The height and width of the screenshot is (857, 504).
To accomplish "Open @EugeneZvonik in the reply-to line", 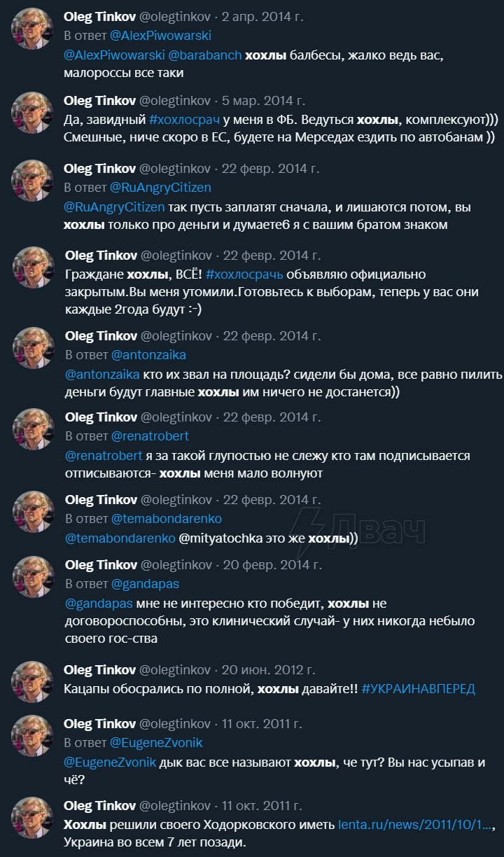I will click(156, 742).
